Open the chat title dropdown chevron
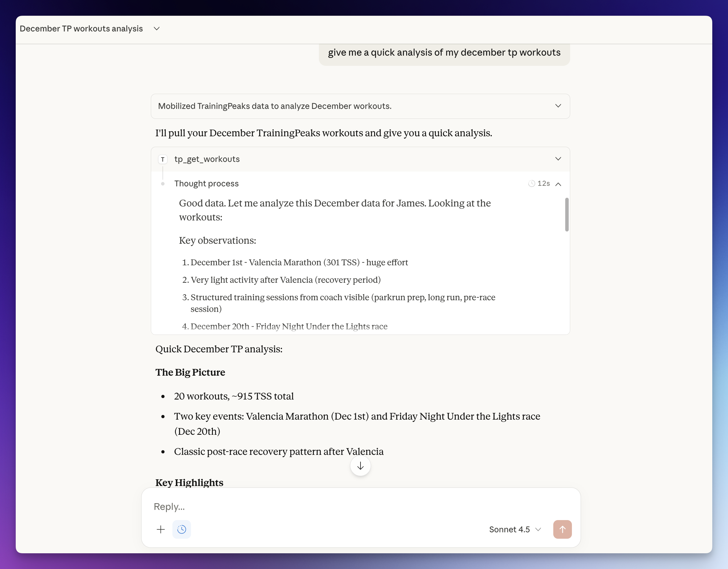This screenshot has width=728, height=569. coord(157,29)
